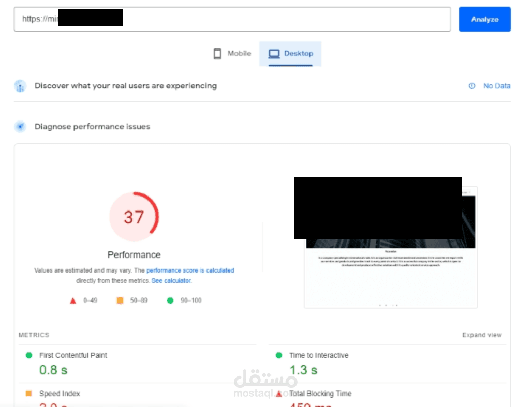Click the 0.8 s metric value
The height and width of the screenshot is (407, 532).
(53, 370)
